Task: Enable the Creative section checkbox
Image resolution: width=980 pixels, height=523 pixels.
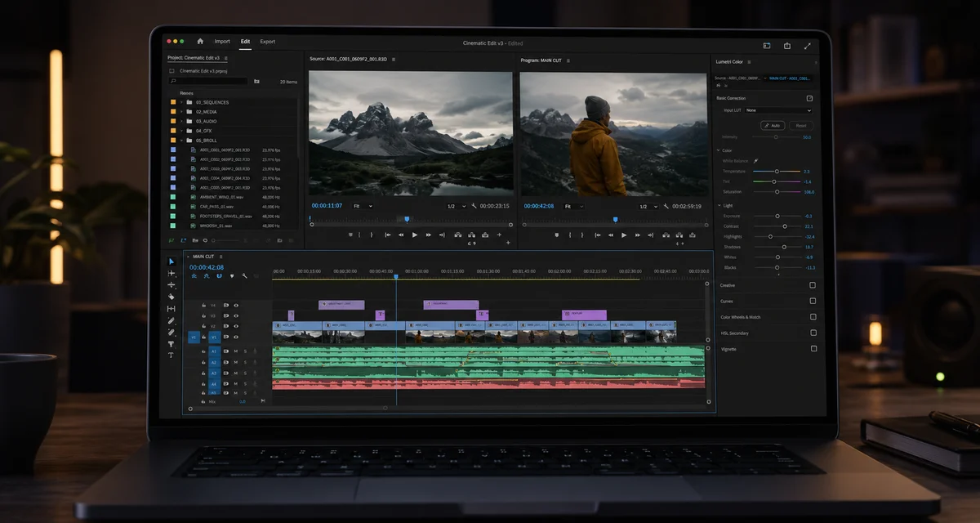Action: tap(813, 285)
